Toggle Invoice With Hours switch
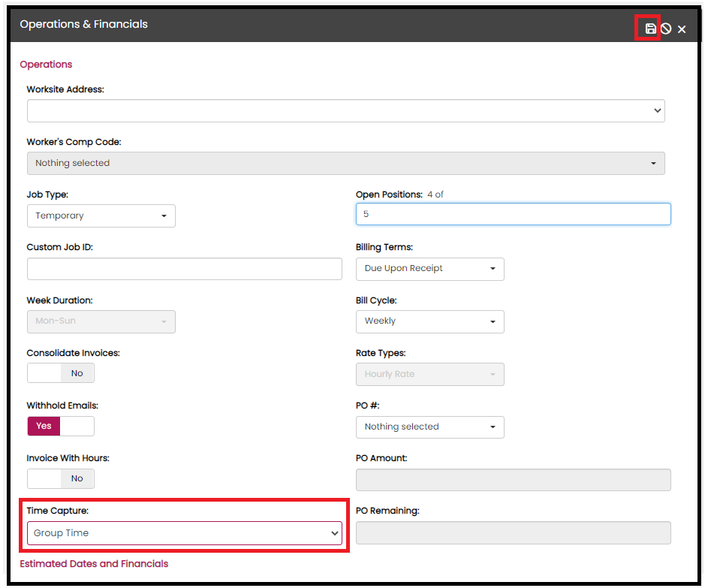The image size is (705, 588). point(61,478)
